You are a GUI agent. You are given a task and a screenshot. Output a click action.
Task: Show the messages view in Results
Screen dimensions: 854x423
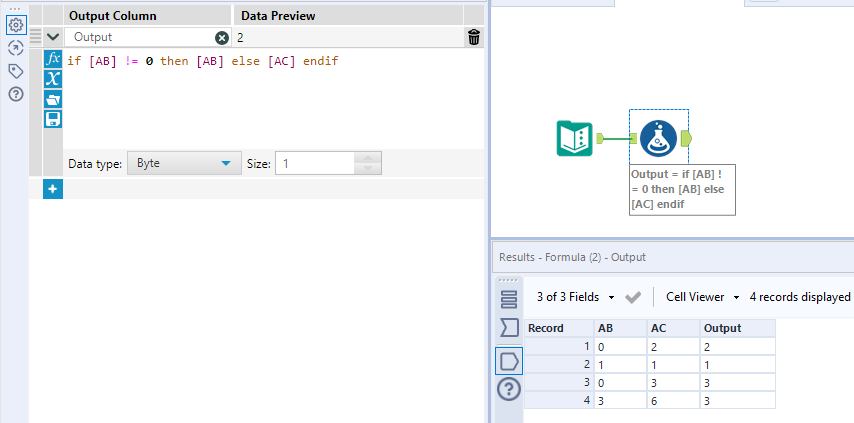click(509, 299)
